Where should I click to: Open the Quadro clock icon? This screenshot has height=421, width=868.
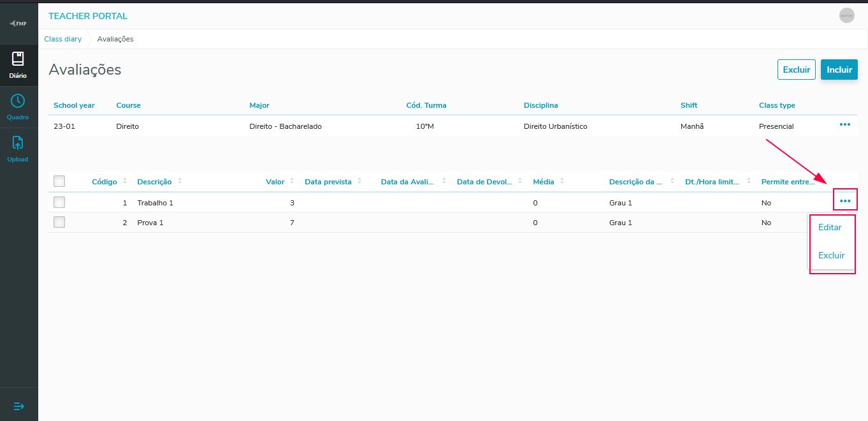18,101
